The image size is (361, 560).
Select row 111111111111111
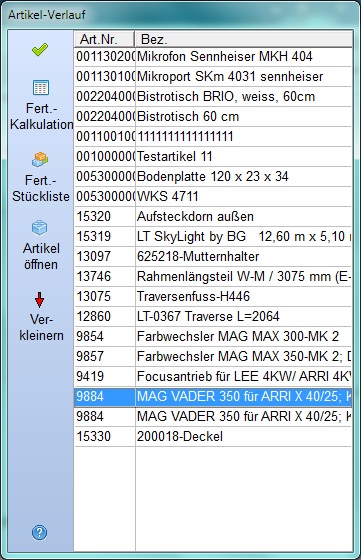pyautogui.click(x=213, y=136)
